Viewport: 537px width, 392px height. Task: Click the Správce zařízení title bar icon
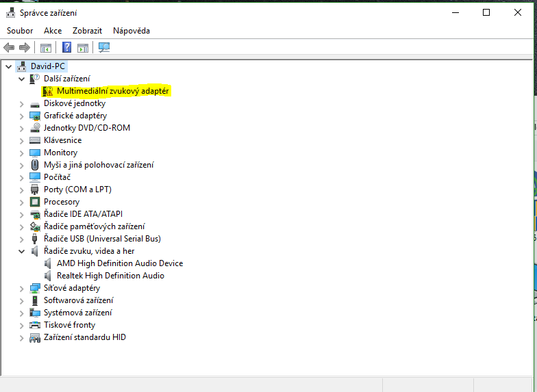pos(11,12)
